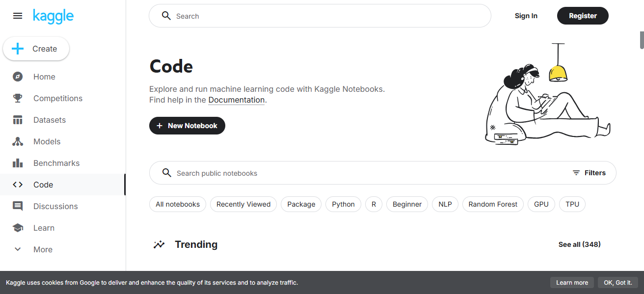Toggle the Random Forest filter chip
Viewport: 644px width, 294px height.
click(x=493, y=204)
